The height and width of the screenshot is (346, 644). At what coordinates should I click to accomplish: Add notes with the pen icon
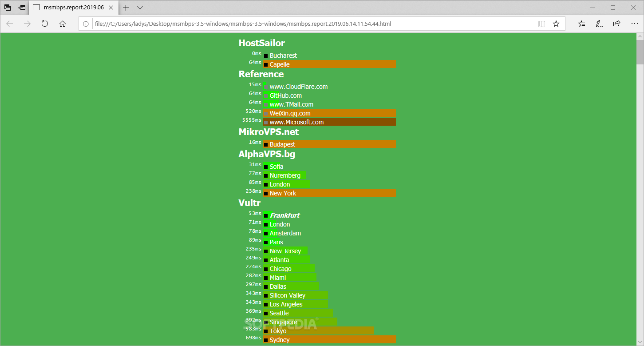tap(599, 24)
